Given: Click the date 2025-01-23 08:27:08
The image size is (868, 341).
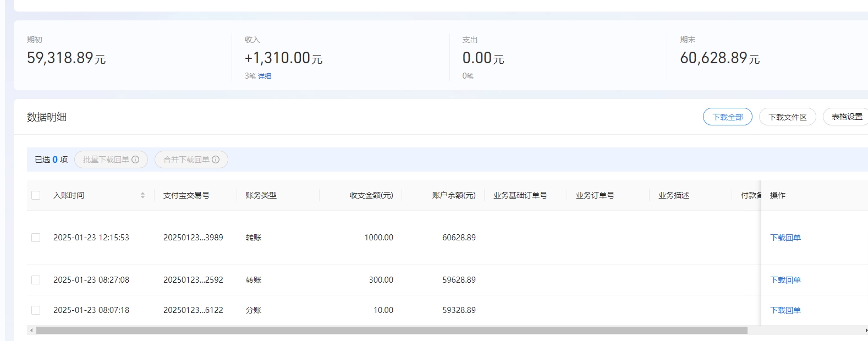Looking at the screenshot, I should point(91,280).
